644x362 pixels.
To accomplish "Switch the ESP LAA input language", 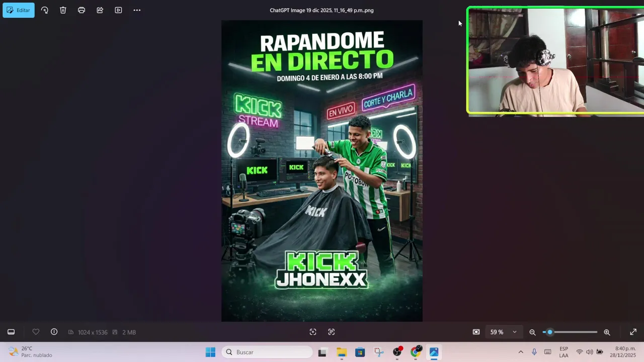I will click(564, 352).
